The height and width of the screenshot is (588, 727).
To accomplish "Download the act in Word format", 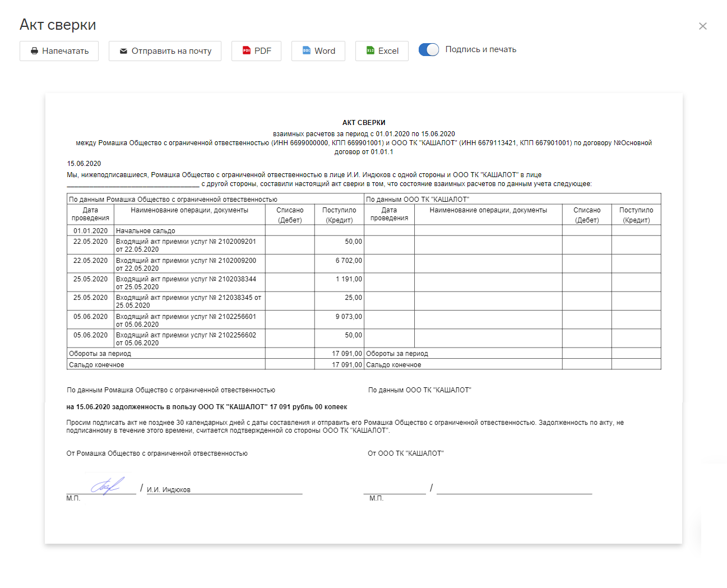I will 318,51.
